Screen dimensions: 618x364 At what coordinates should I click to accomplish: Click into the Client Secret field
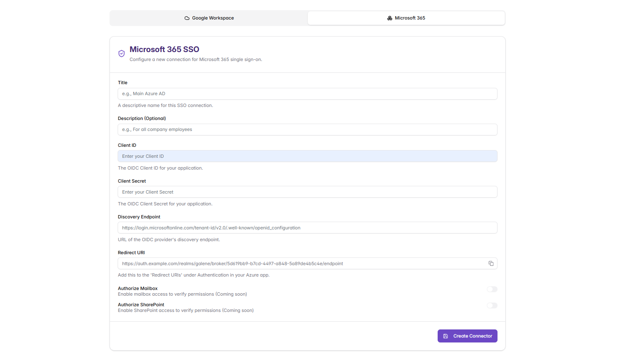click(307, 192)
